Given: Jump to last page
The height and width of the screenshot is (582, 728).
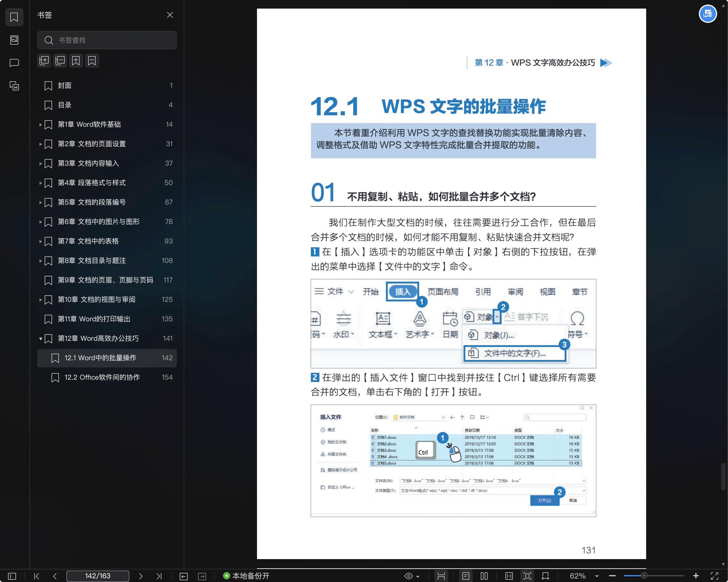Looking at the screenshot, I should [x=159, y=576].
